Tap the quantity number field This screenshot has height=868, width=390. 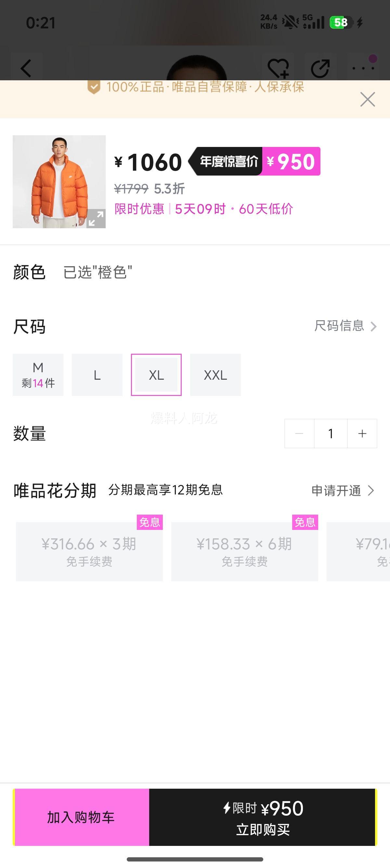[x=331, y=434]
